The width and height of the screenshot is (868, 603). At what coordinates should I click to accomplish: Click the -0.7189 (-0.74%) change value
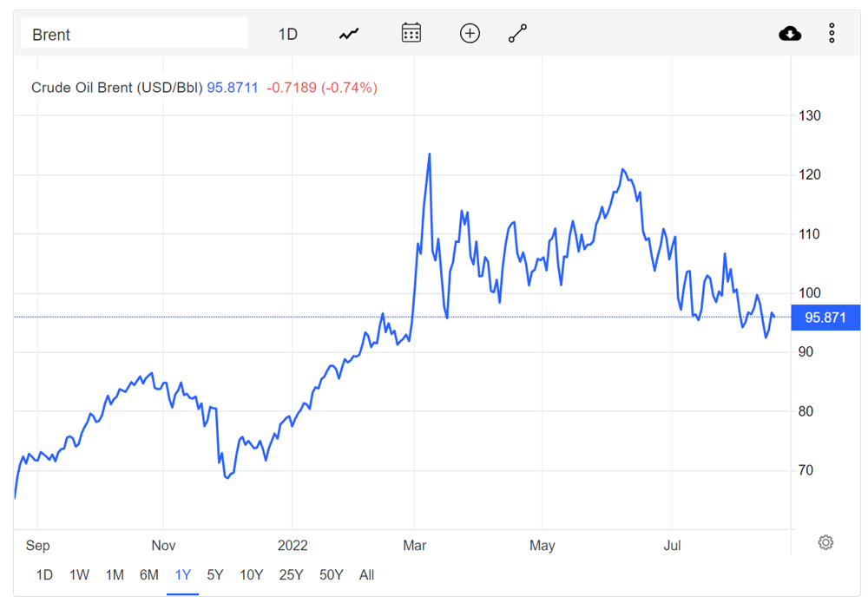pos(322,88)
